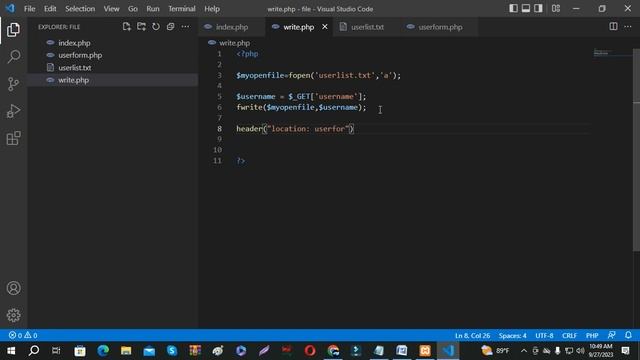Image resolution: width=640 pixels, height=360 pixels.
Task: Open the Edit menu
Action: point(50,9)
